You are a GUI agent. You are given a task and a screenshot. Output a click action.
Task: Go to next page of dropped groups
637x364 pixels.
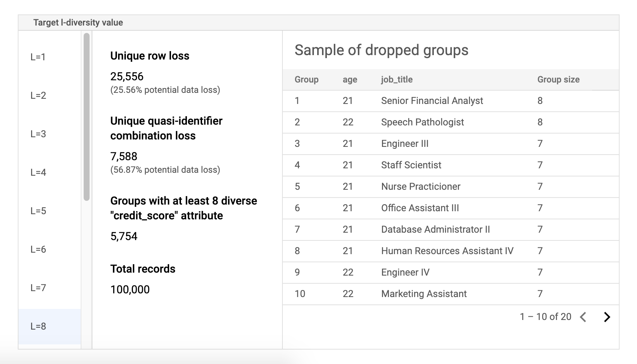click(x=607, y=317)
